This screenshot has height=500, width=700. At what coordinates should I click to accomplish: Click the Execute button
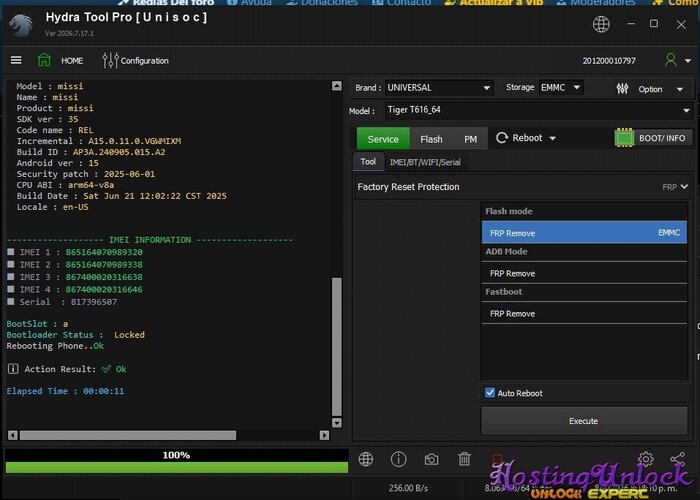click(x=584, y=421)
